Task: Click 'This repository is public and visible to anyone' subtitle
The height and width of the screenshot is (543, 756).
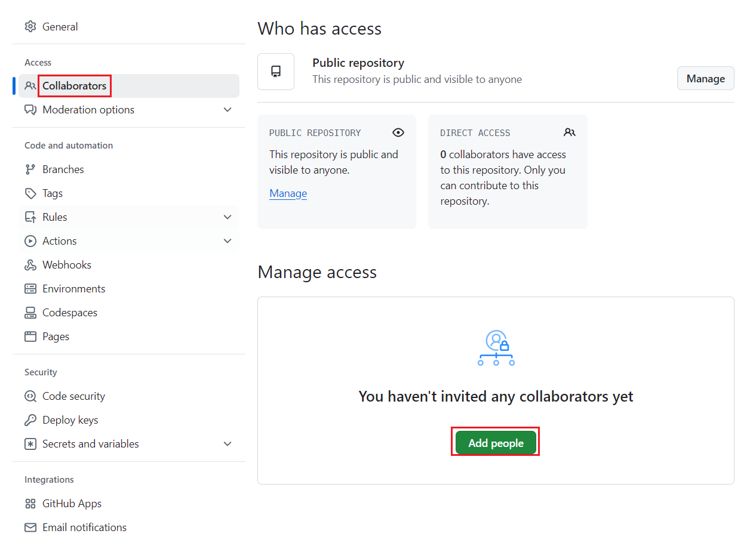Action: 417,79
